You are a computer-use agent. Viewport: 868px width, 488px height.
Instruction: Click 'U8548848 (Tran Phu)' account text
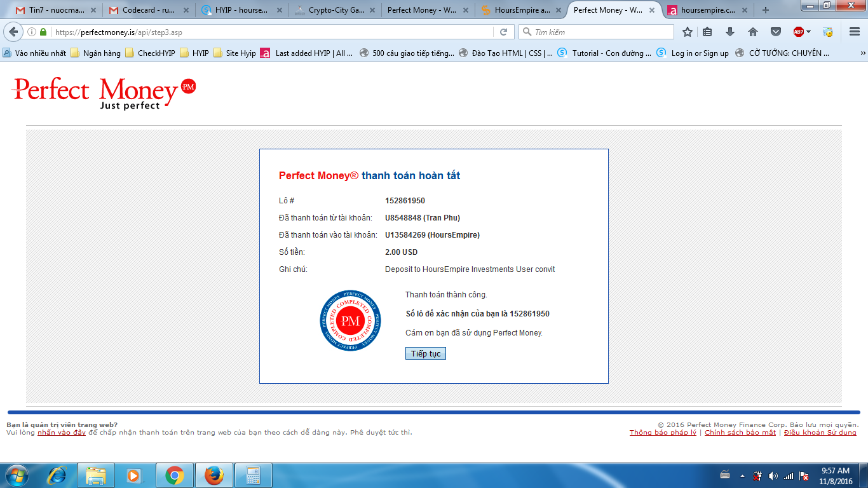pyautogui.click(x=423, y=218)
